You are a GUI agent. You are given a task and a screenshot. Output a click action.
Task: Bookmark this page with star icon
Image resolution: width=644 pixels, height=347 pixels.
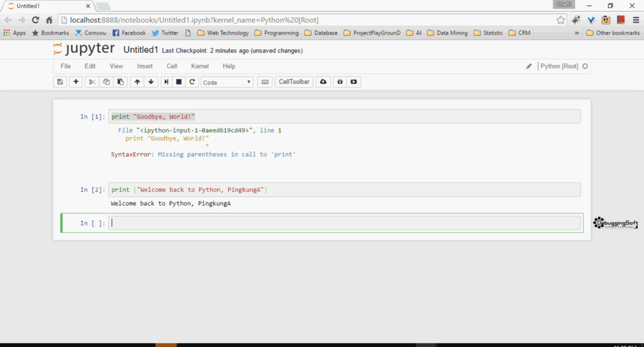tap(560, 20)
